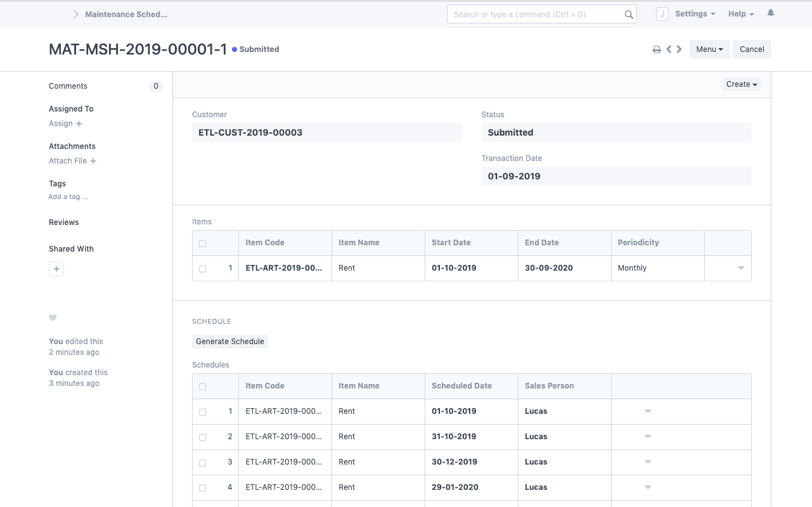Go to next document arrow
This screenshot has height=507, width=812.
[680, 49]
